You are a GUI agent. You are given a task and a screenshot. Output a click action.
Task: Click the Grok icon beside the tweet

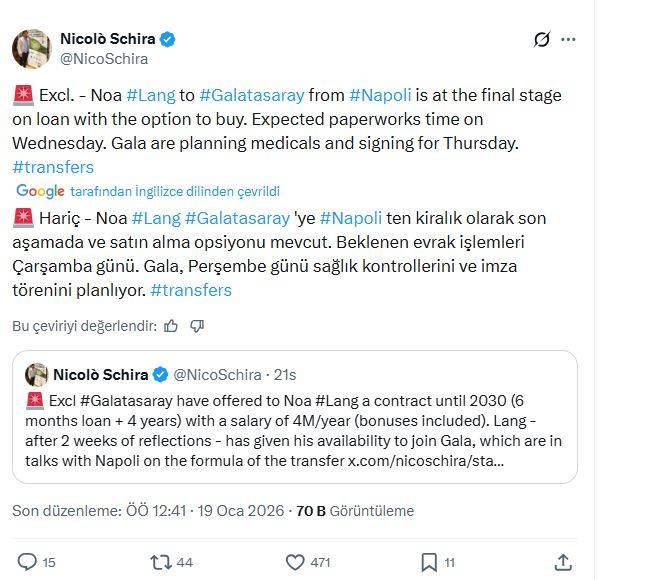point(542,40)
